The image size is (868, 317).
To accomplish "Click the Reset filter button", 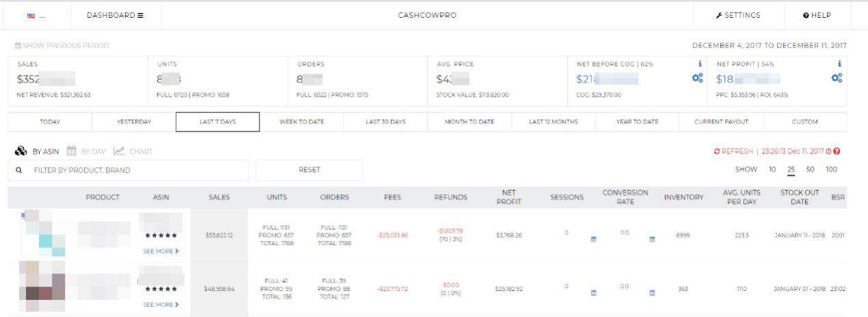I will click(x=309, y=170).
